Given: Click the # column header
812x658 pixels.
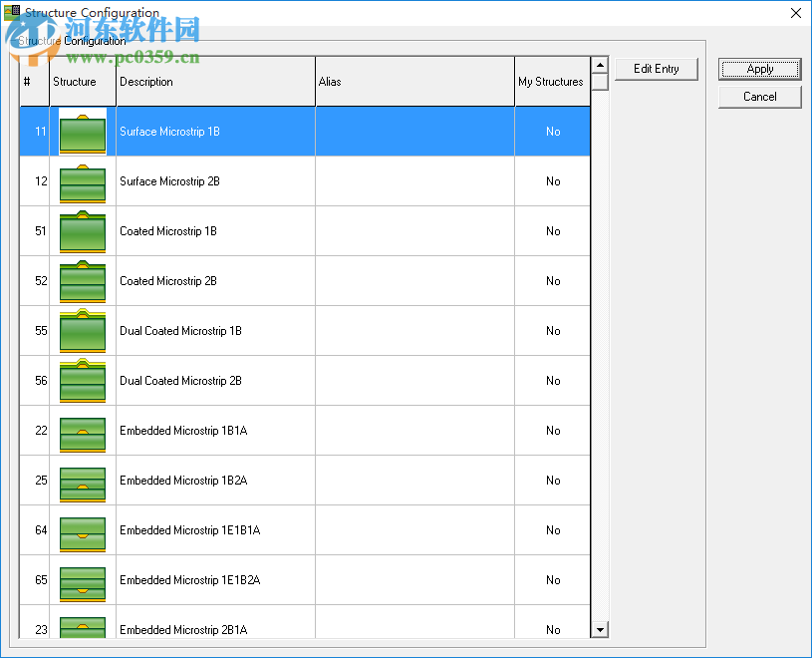Looking at the screenshot, I should [35, 82].
